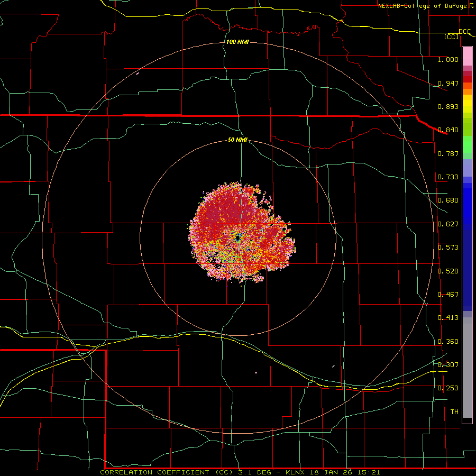Click the 100 NMI range ring label
Image resolution: width=476 pixels, height=476 pixels.
pyautogui.click(x=237, y=42)
